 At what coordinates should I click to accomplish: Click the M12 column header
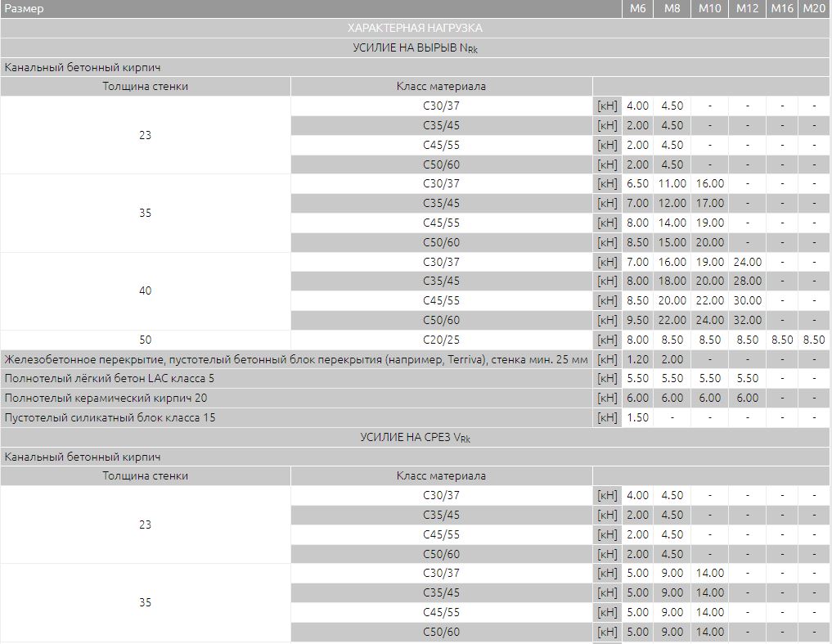pyautogui.click(x=747, y=8)
